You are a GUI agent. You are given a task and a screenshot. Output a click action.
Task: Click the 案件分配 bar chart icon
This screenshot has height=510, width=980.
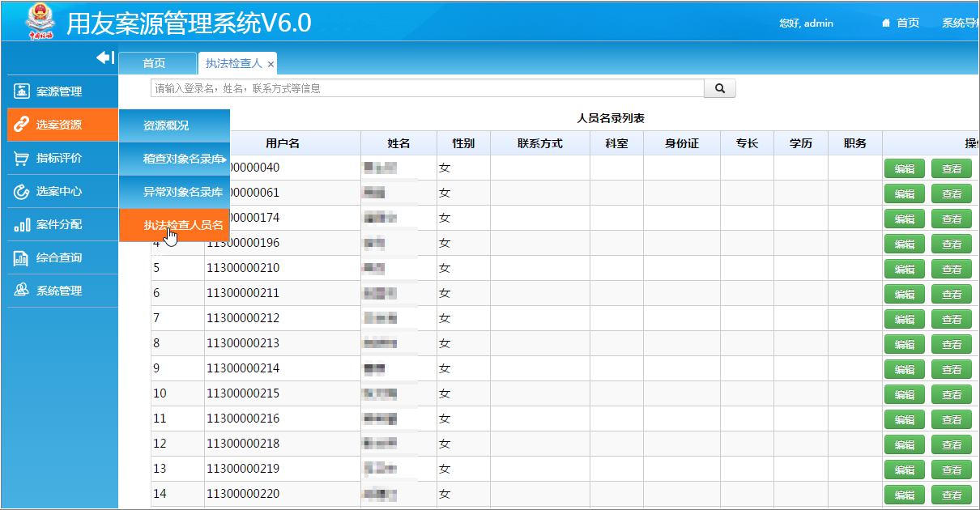(x=22, y=224)
